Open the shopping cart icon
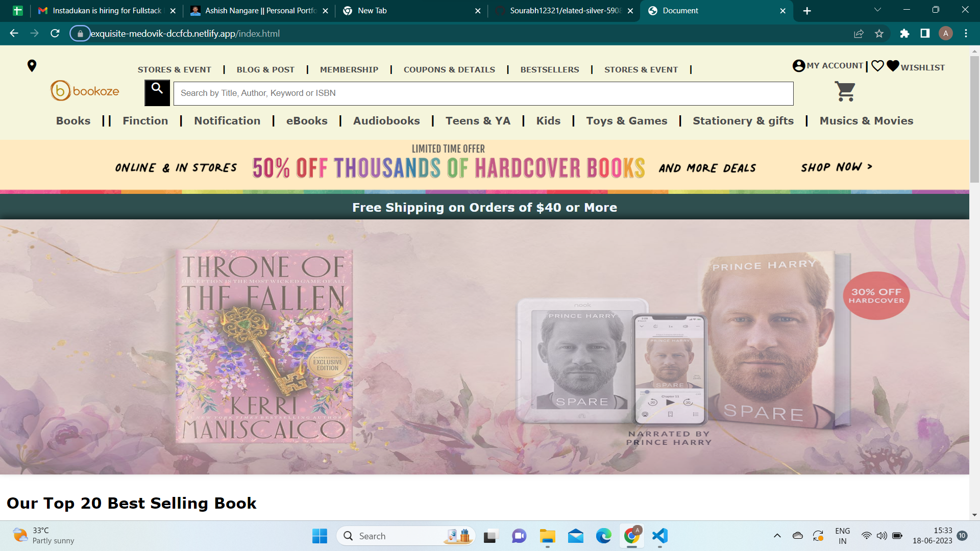Image resolution: width=980 pixels, height=551 pixels. click(845, 91)
